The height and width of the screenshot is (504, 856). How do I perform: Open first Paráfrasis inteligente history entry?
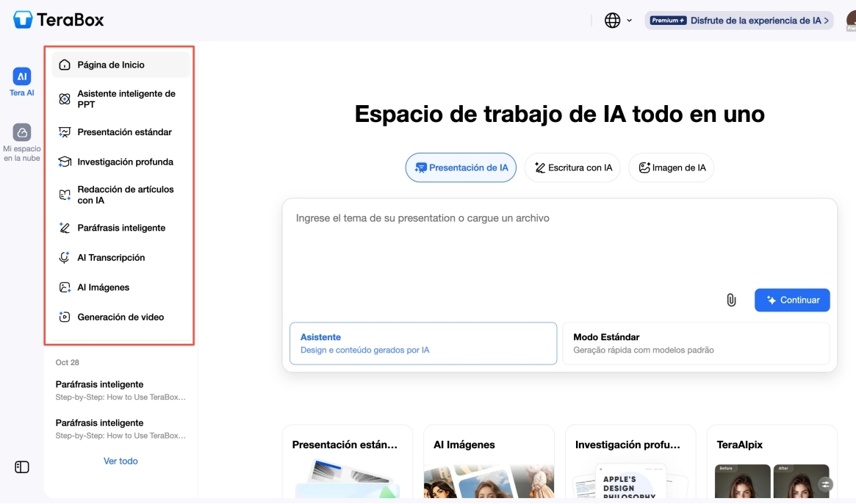[121, 390]
